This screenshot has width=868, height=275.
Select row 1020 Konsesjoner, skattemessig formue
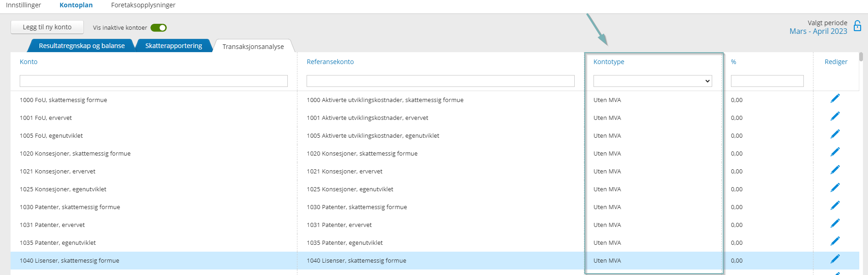point(434,153)
